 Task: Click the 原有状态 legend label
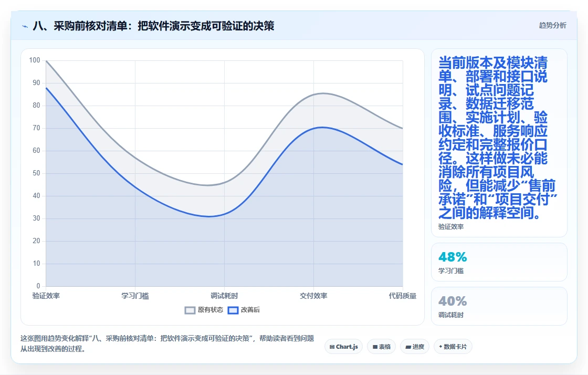coord(211,310)
